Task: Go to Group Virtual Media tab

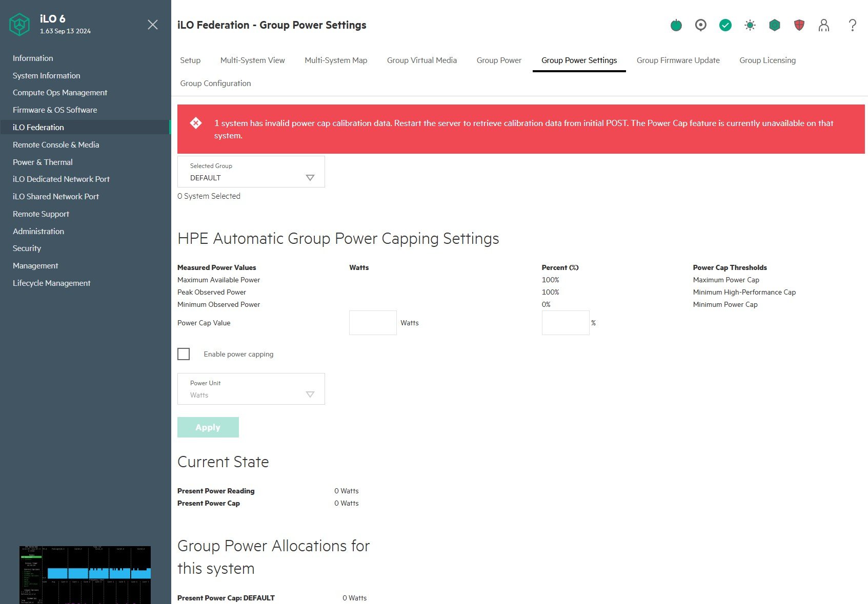Action: (x=421, y=60)
